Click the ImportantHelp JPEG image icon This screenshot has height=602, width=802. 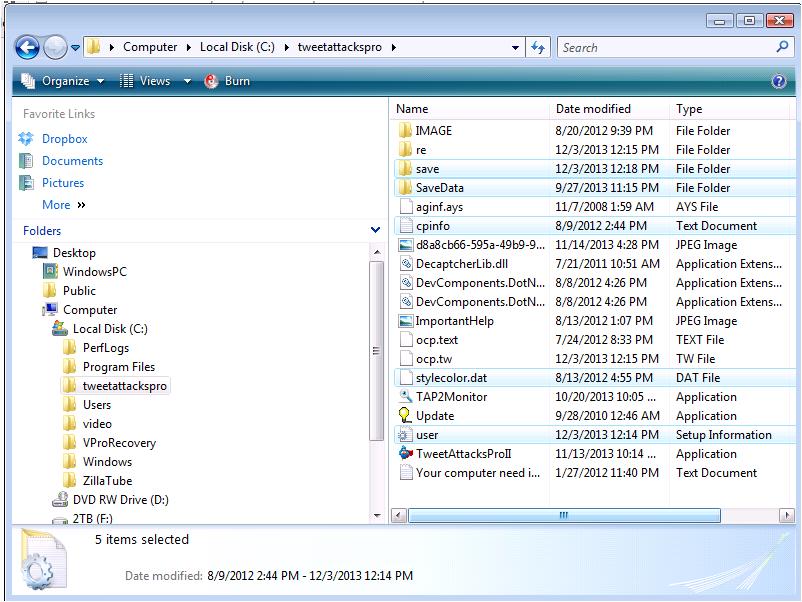click(405, 321)
